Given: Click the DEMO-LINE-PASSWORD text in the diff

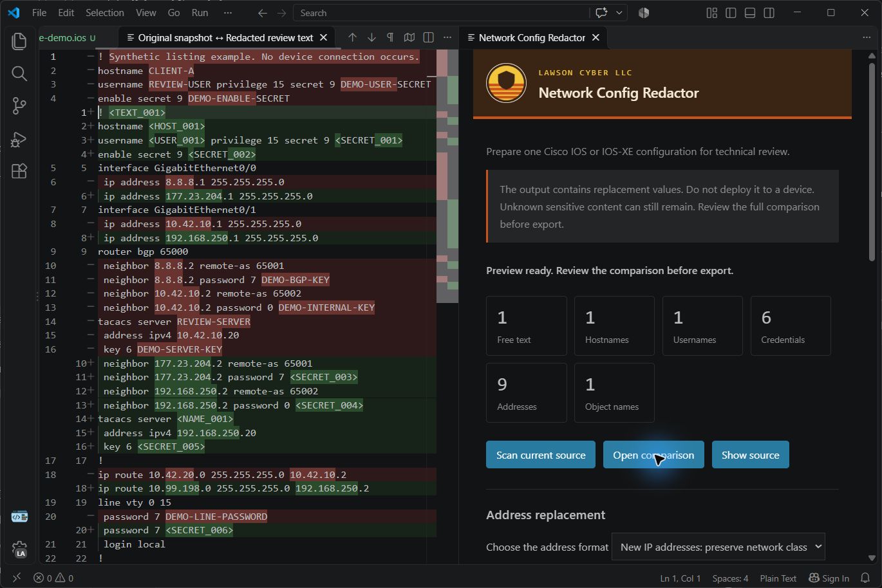Looking at the screenshot, I should coord(216,517).
